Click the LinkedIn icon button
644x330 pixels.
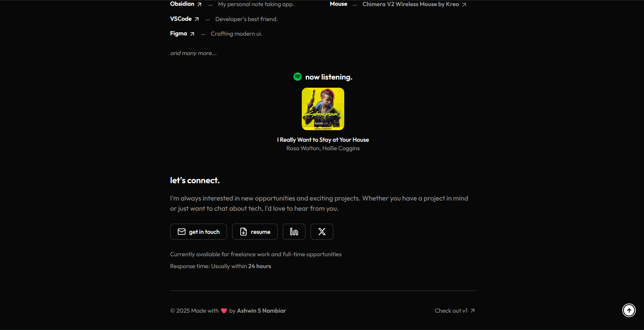[x=294, y=232]
